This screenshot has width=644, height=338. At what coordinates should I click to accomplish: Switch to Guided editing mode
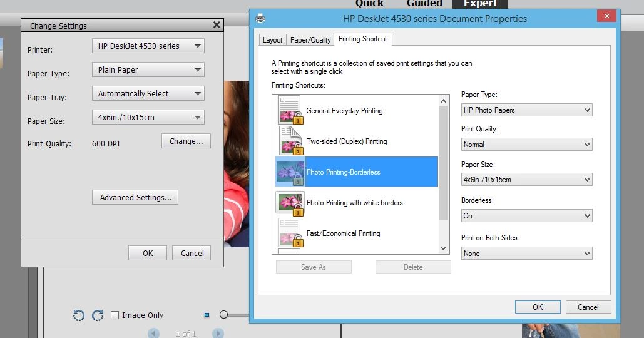coord(424,4)
